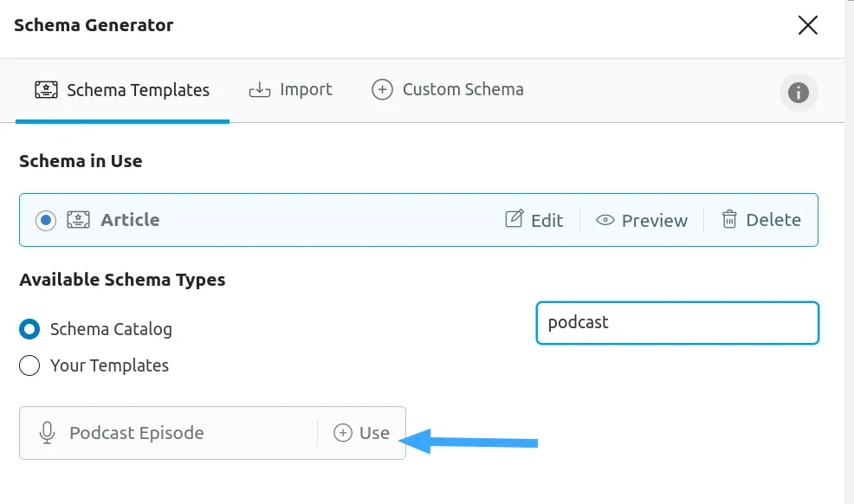Delete the Article schema
Viewport: 854px width, 504px height.
(x=761, y=220)
